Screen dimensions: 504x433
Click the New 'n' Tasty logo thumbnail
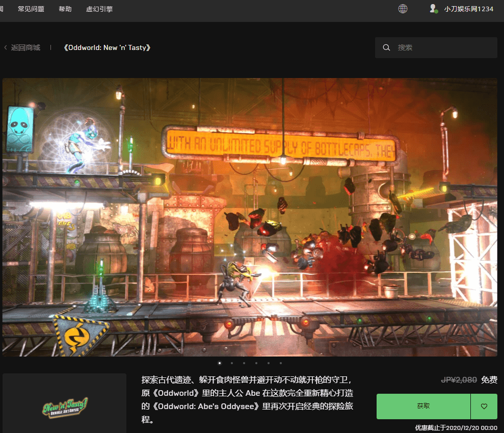(65, 407)
